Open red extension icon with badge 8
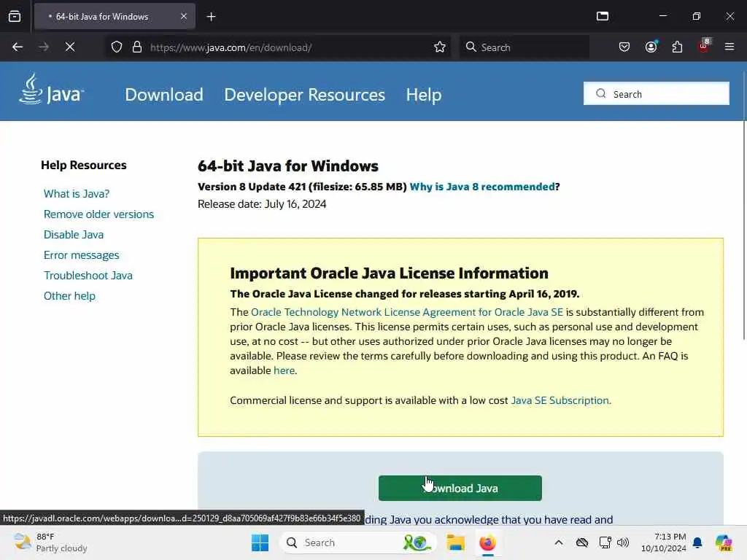The height and width of the screenshot is (560, 747). coord(704,46)
